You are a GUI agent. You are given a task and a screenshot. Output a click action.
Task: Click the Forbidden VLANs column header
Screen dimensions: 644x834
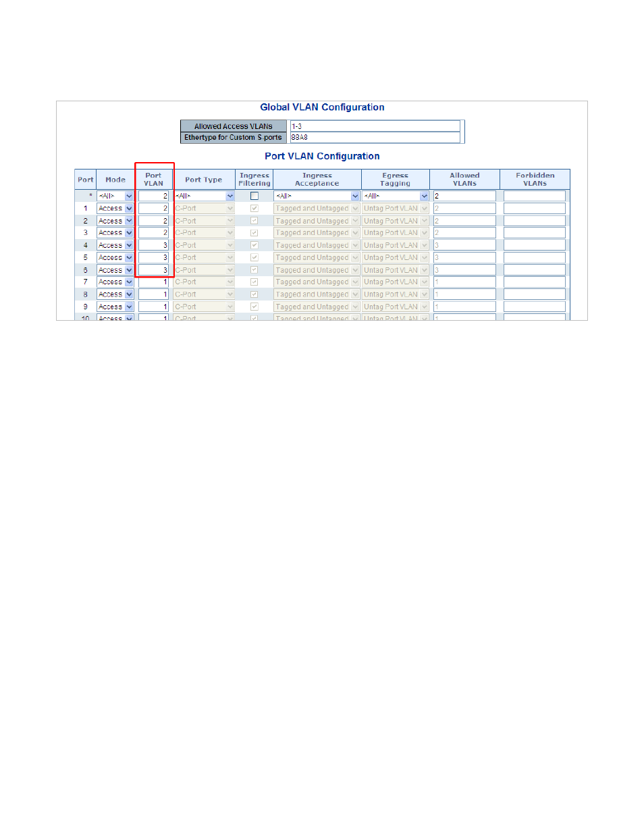point(535,180)
